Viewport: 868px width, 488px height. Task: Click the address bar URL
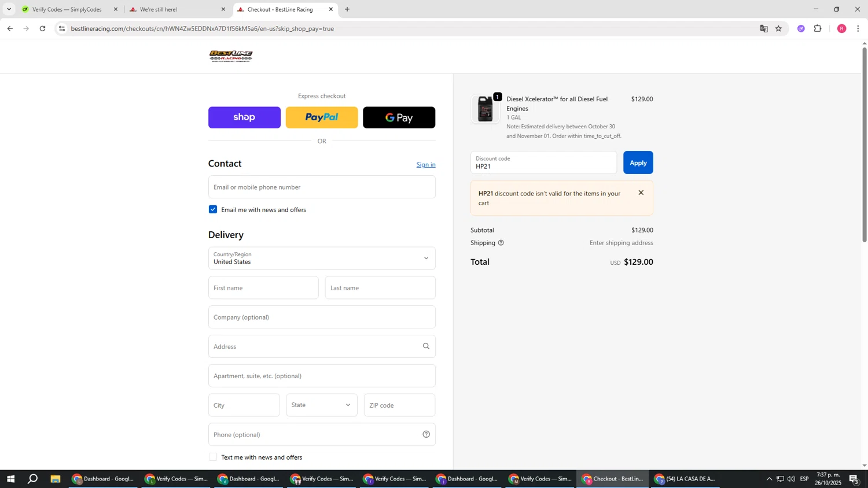tap(203, 28)
